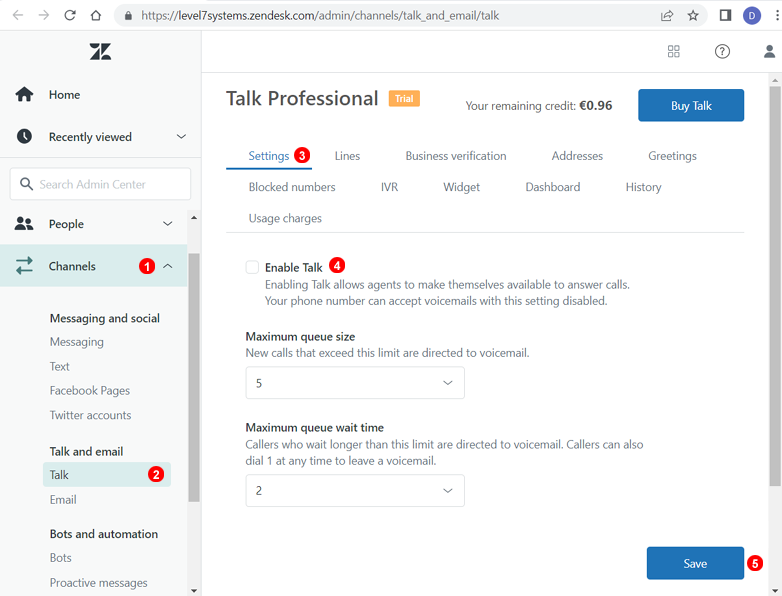Tick the Enable Talk checkbox
This screenshot has width=782, height=596.
[252, 267]
